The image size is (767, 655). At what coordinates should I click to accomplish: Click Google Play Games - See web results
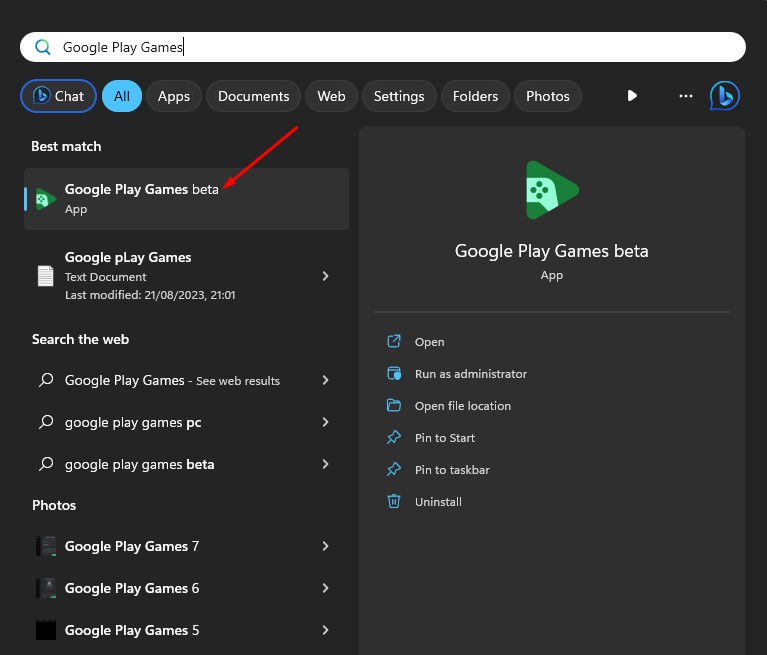pyautogui.click(x=186, y=380)
